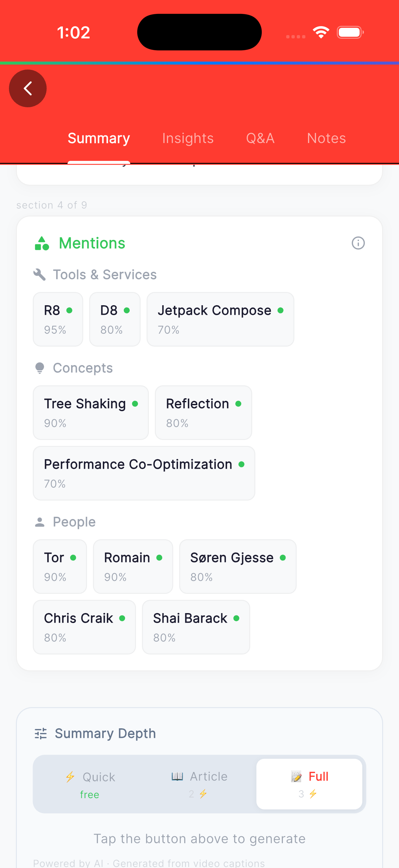This screenshot has height=868, width=399.
Task: Open the Tree Shaking concept chip
Action: pyautogui.click(x=91, y=412)
